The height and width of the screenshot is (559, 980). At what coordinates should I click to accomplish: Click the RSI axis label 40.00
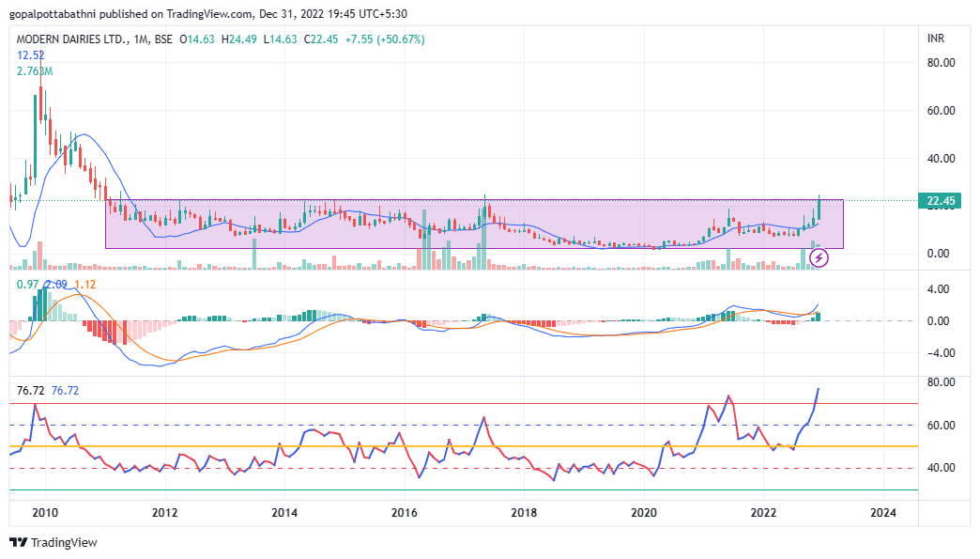pyautogui.click(x=941, y=468)
